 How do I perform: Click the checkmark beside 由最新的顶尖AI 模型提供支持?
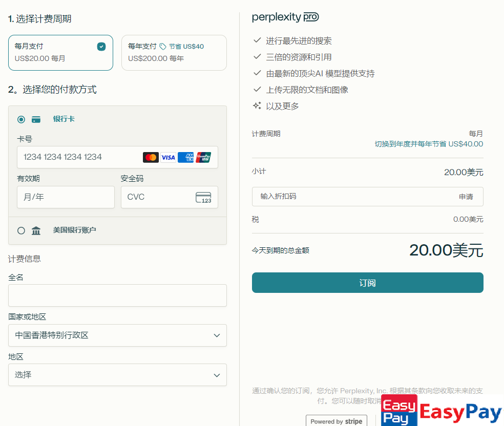[257, 73]
